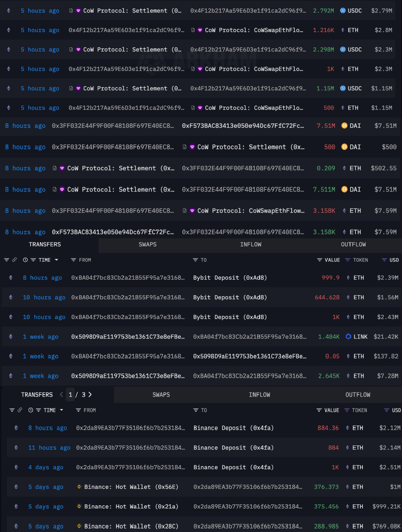The width and height of the screenshot is (402, 532).
Task: Click the Binance logo beside Hot Wallet (0x56E)
Action: 79,487
